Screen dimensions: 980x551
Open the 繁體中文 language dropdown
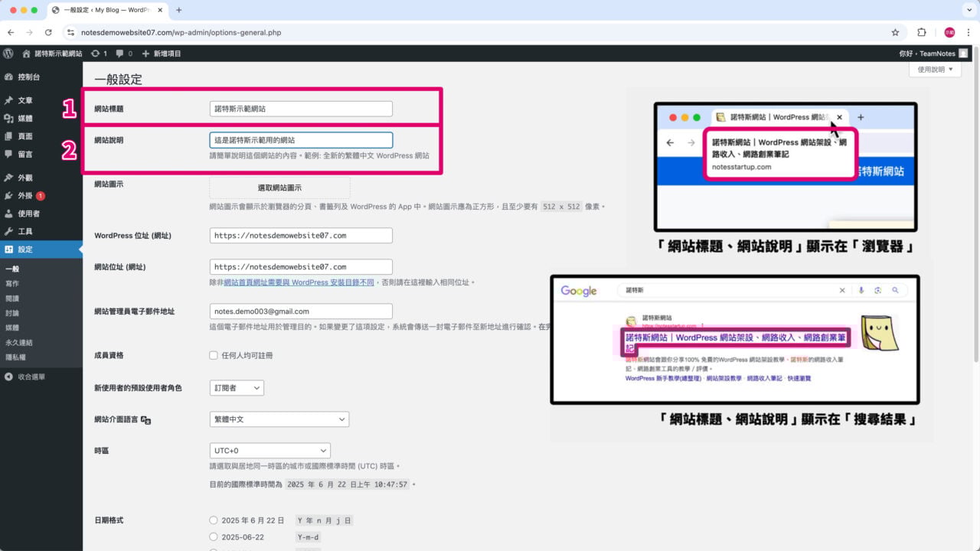(x=279, y=419)
